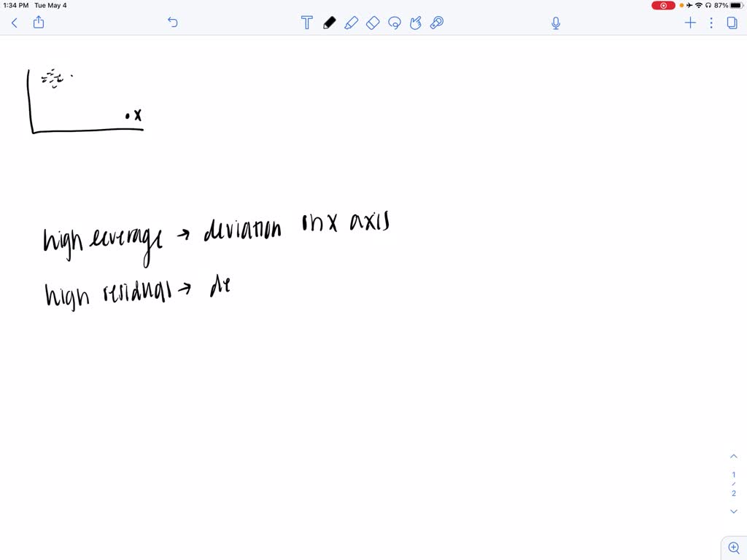This screenshot has height=560, width=747.
Task: Select the Text tool
Action: [x=307, y=23]
